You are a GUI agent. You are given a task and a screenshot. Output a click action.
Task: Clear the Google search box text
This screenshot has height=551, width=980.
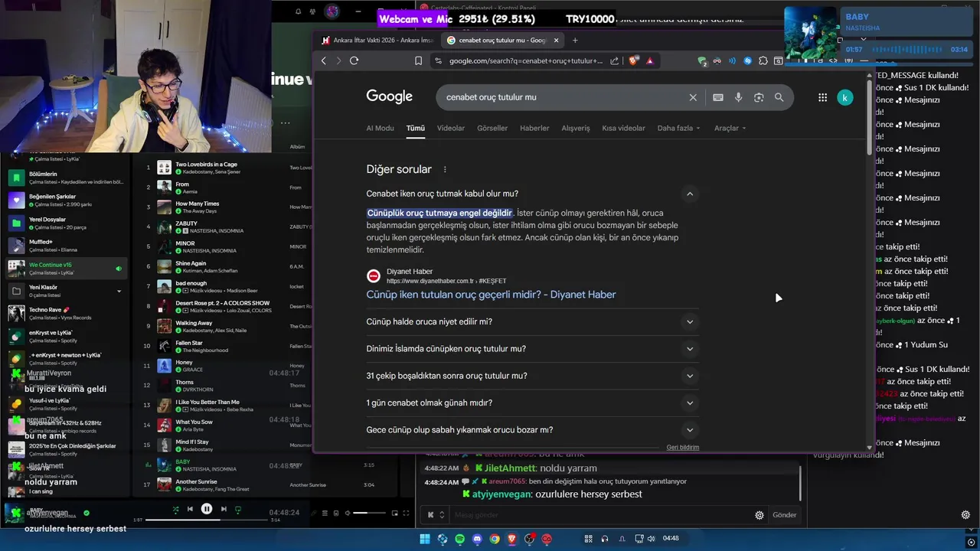(x=693, y=97)
